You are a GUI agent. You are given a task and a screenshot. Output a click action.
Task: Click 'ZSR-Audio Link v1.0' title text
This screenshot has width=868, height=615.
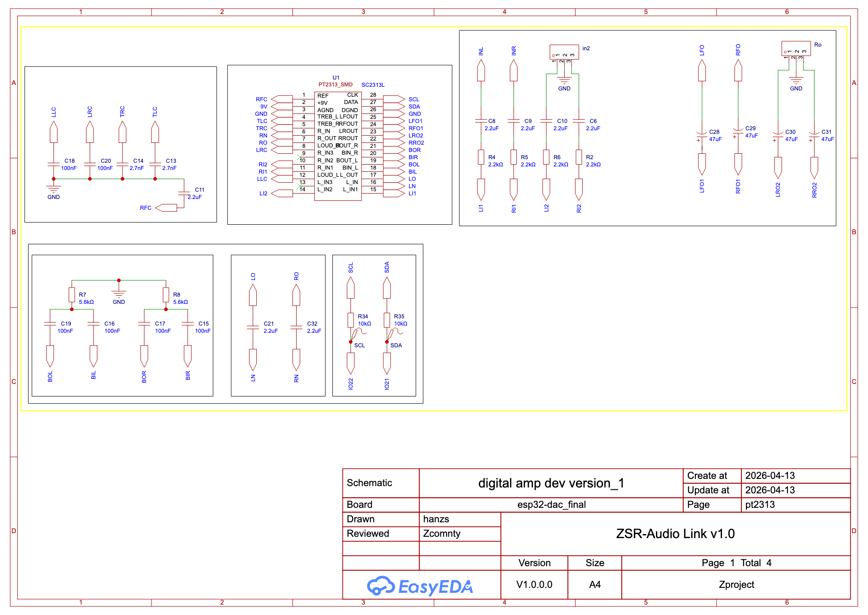click(675, 534)
